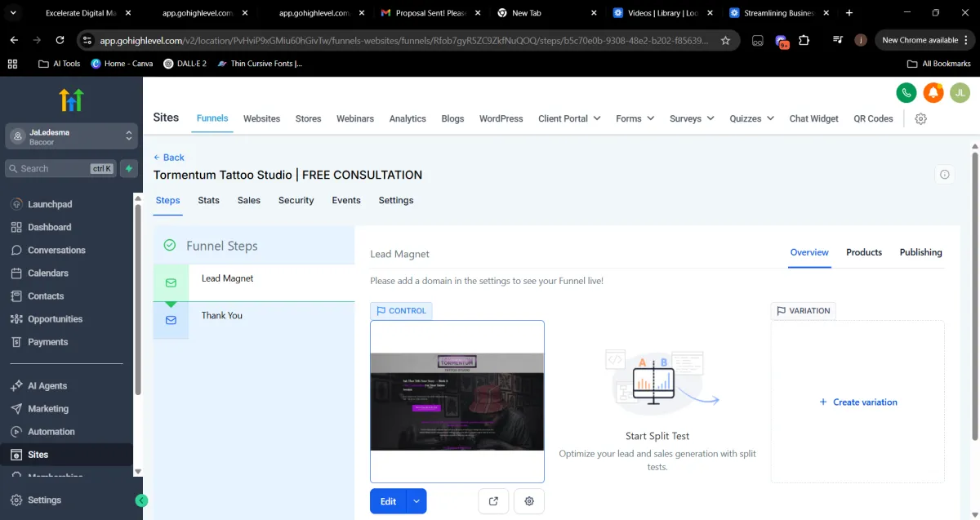Click Chrome profile avatar j
This screenshot has height=520, width=980.
[861, 40]
